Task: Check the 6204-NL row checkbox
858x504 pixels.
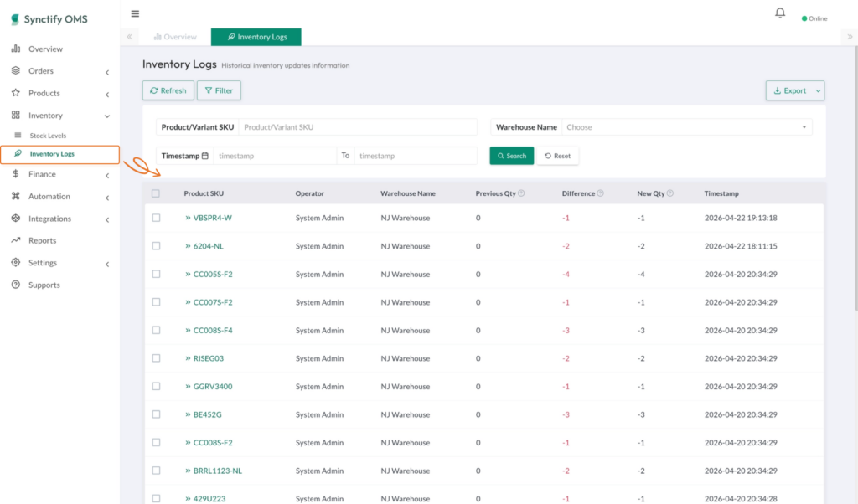Action: click(x=157, y=246)
